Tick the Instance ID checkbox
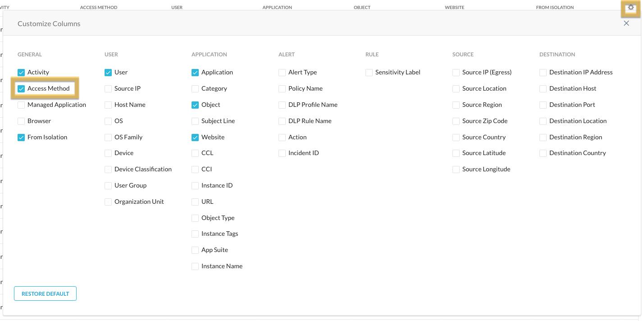The width and height of the screenshot is (644, 321). click(195, 186)
